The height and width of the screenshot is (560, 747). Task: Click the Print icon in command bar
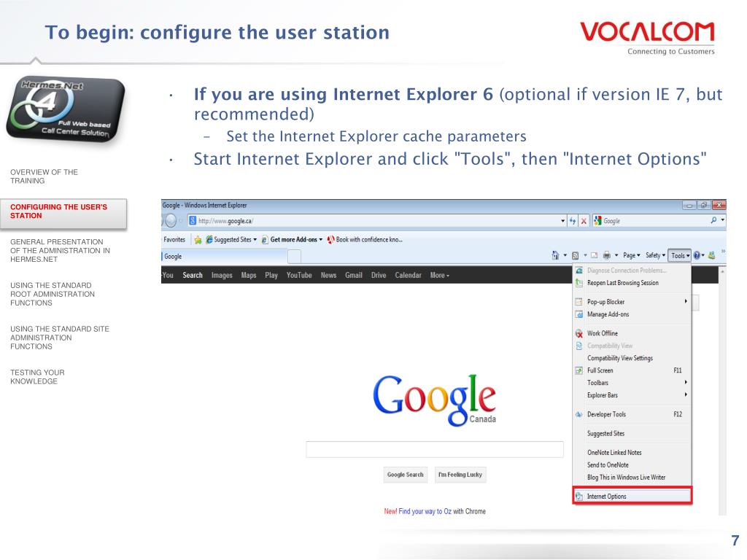(x=607, y=256)
